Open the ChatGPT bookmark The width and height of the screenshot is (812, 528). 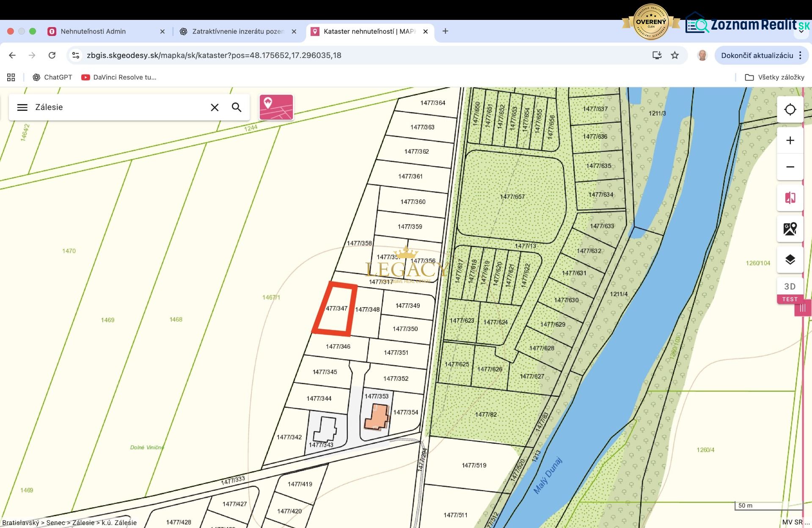[x=52, y=77]
